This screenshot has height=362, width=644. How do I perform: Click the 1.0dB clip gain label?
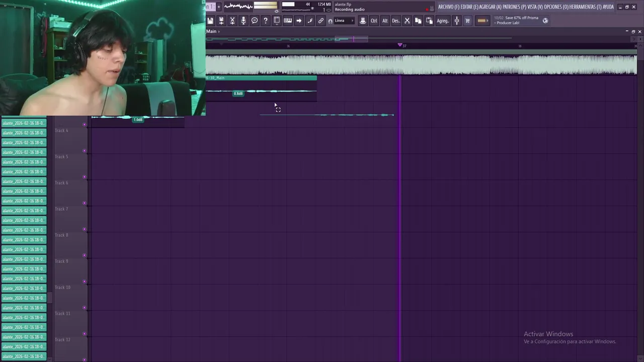click(x=138, y=120)
